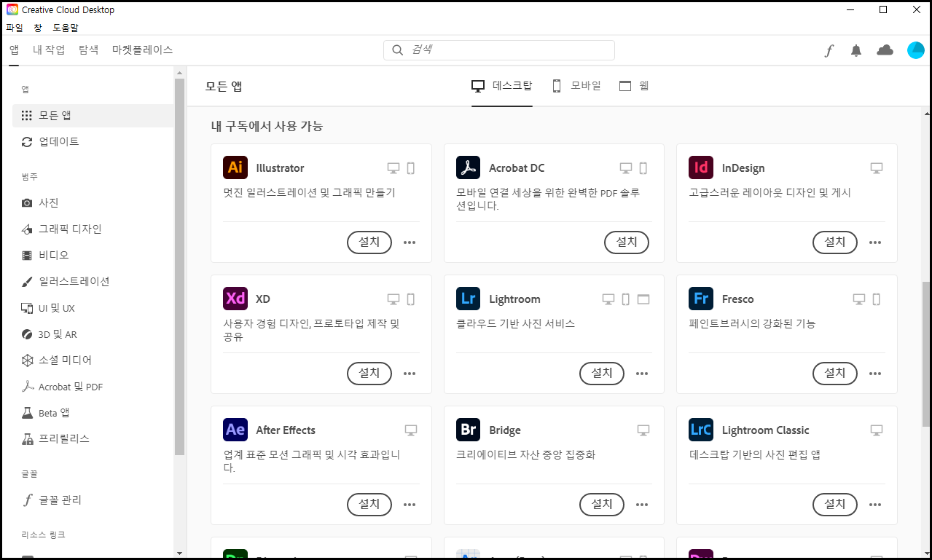
Task: Open 그래픽 디자인 category
Action: point(93,229)
